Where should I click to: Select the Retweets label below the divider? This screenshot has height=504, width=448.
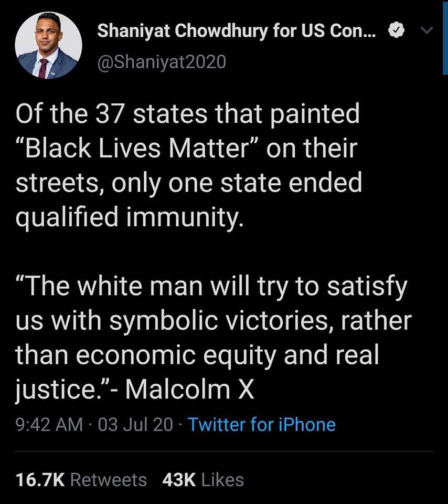coord(110,479)
